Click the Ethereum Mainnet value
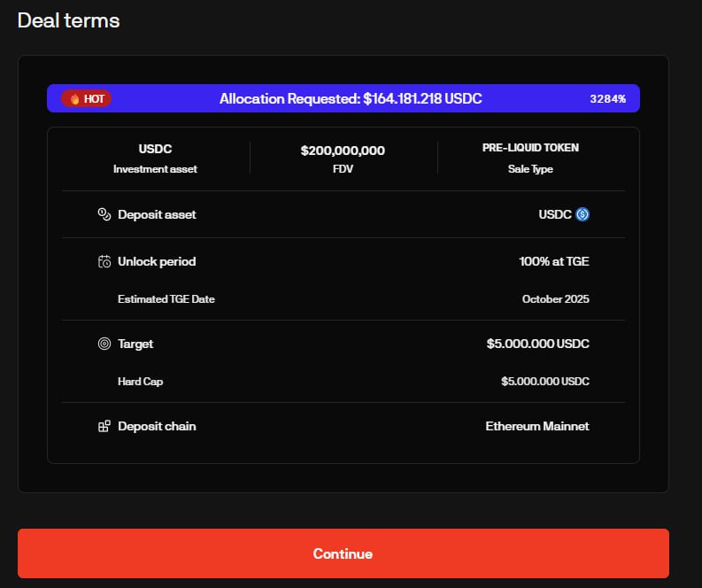 (x=537, y=426)
